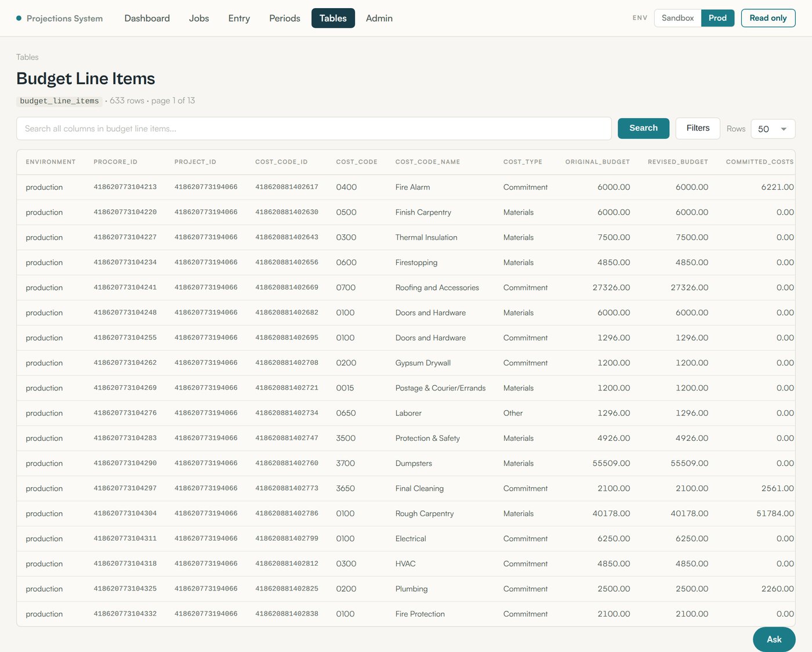Image resolution: width=812 pixels, height=652 pixels.
Task: Toggle the Read only button
Action: coord(768,18)
